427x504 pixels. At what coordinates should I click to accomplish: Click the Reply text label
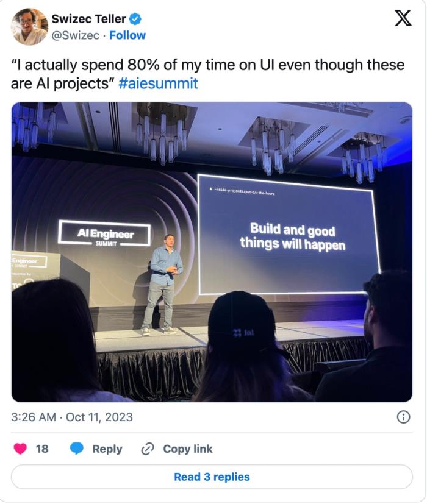[x=107, y=449]
